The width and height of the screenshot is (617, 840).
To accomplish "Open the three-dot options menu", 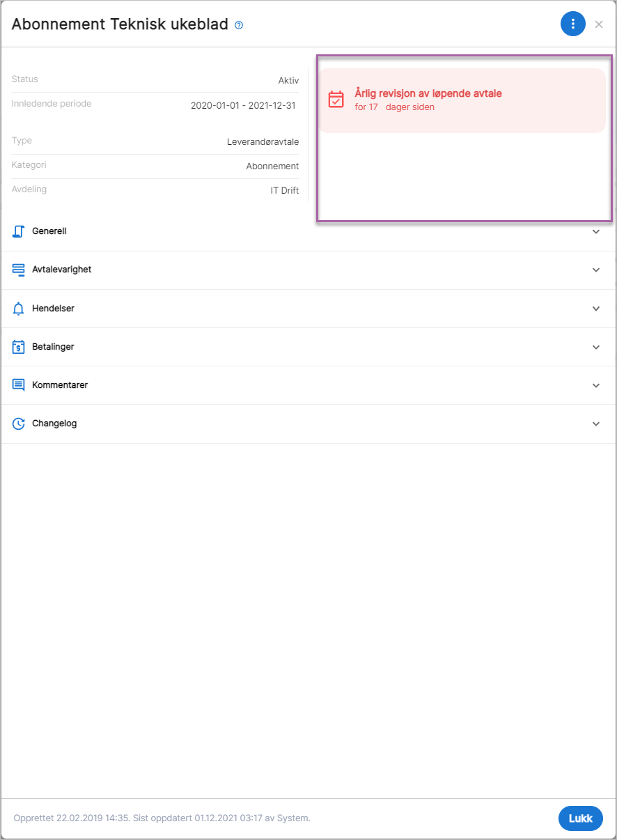I will click(x=572, y=24).
